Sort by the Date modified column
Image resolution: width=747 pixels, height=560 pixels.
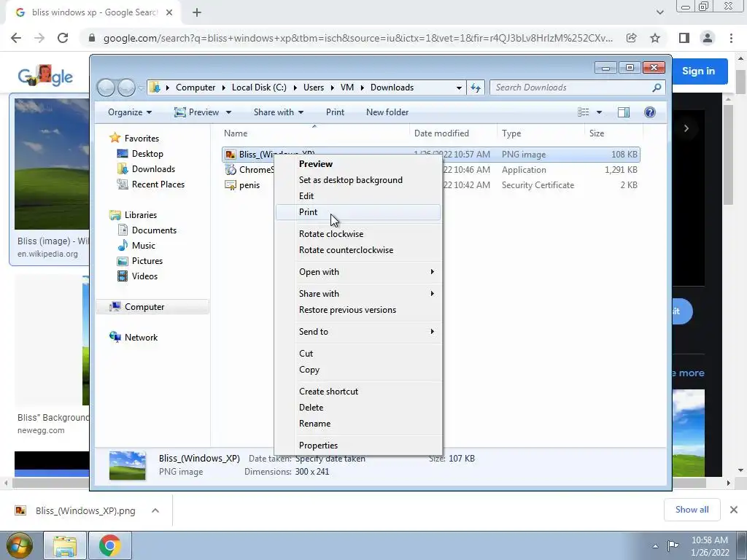(x=453, y=133)
